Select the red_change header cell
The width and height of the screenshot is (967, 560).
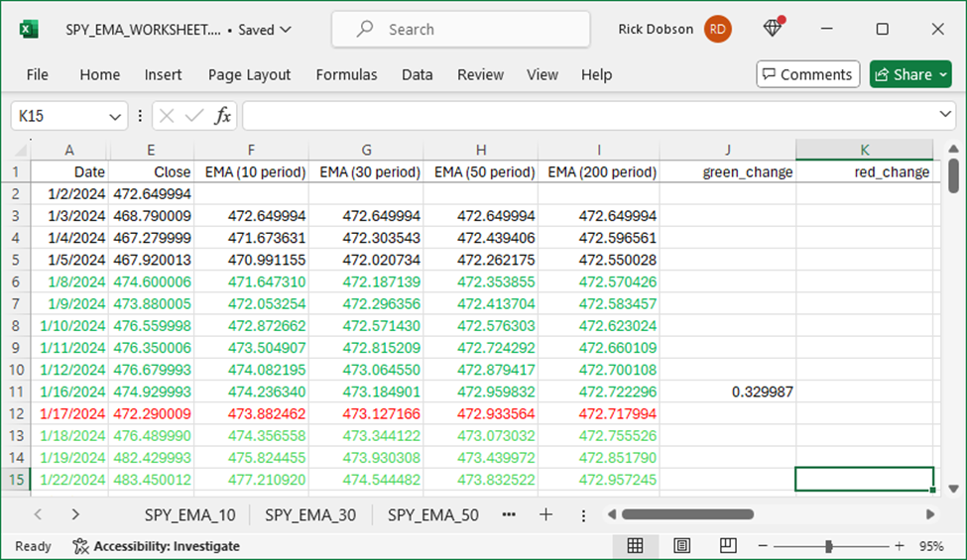(864, 171)
